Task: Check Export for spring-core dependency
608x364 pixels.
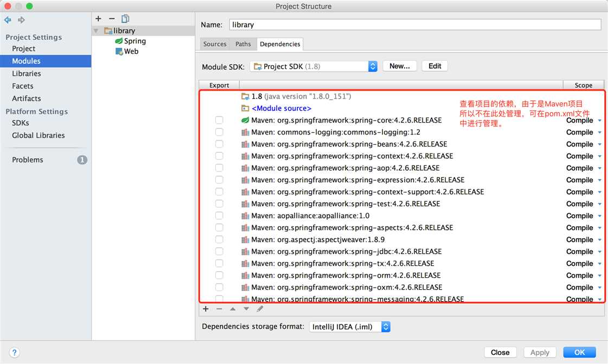Action: coord(219,120)
